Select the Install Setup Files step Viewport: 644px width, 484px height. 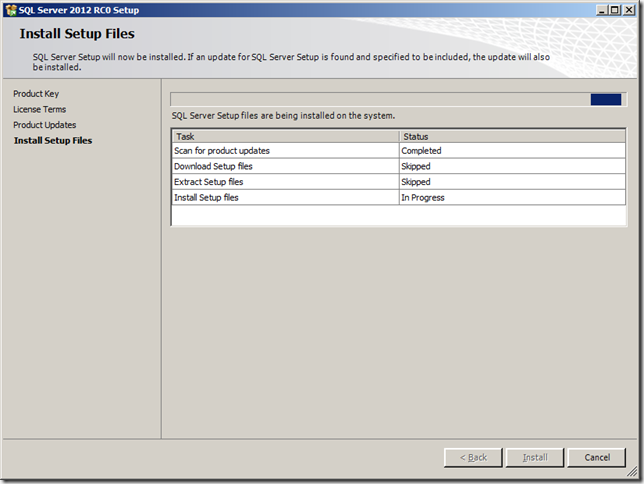click(x=53, y=141)
